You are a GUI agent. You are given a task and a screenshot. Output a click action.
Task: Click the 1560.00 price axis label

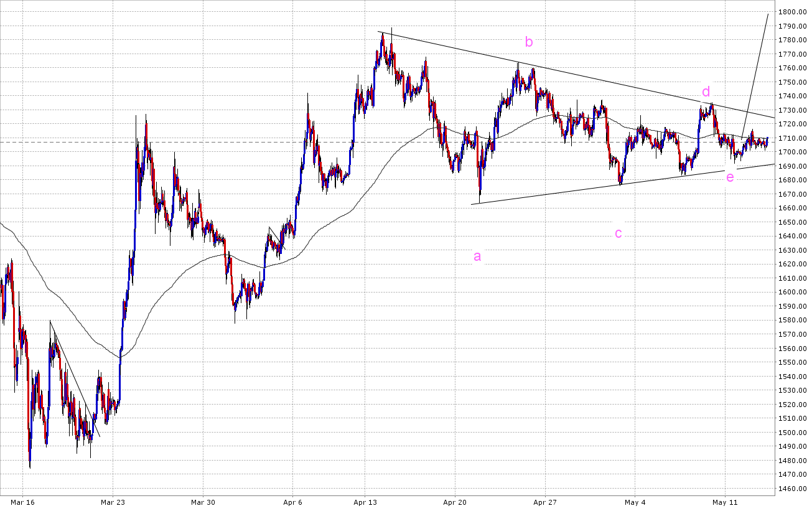pos(794,349)
